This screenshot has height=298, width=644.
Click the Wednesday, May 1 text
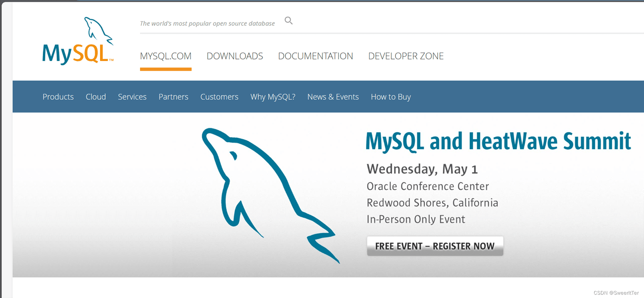coord(422,169)
